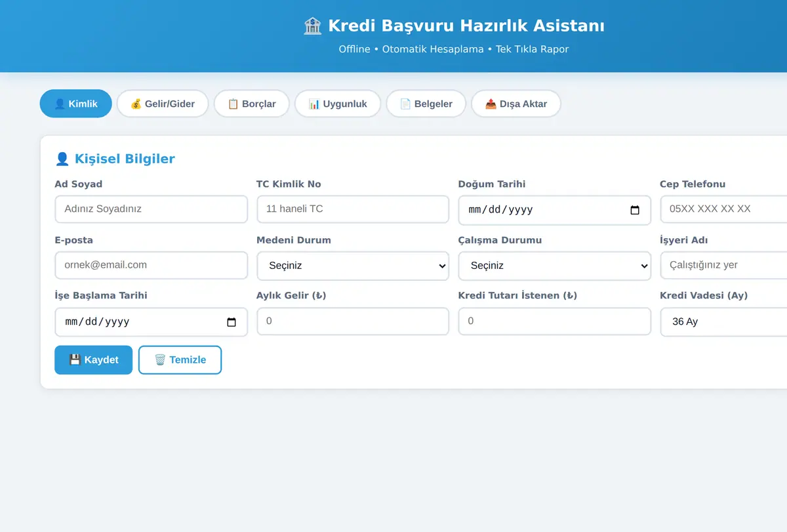Click the subtitle 'Offline • Otomatik Hesaplama • Tek Tıkla Rapor'
The image size is (787, 532).
[454, 49]
